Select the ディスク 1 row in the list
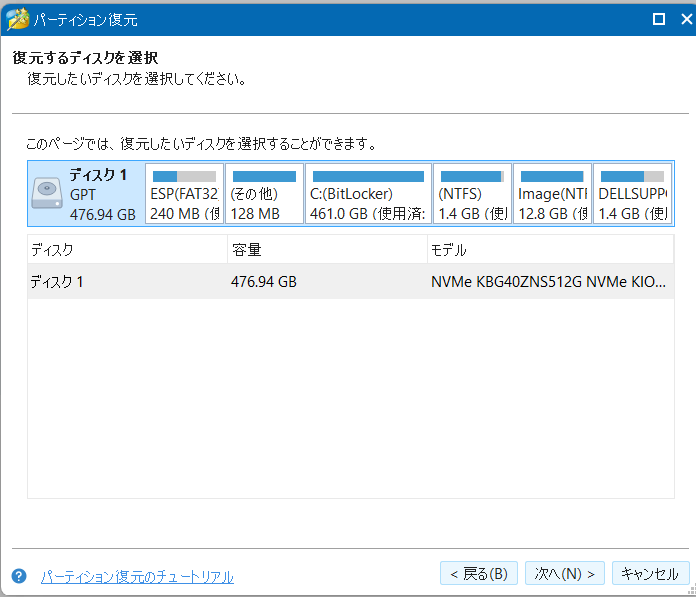The width and height of the screenshot is (696, 597). tap(127, 282)
